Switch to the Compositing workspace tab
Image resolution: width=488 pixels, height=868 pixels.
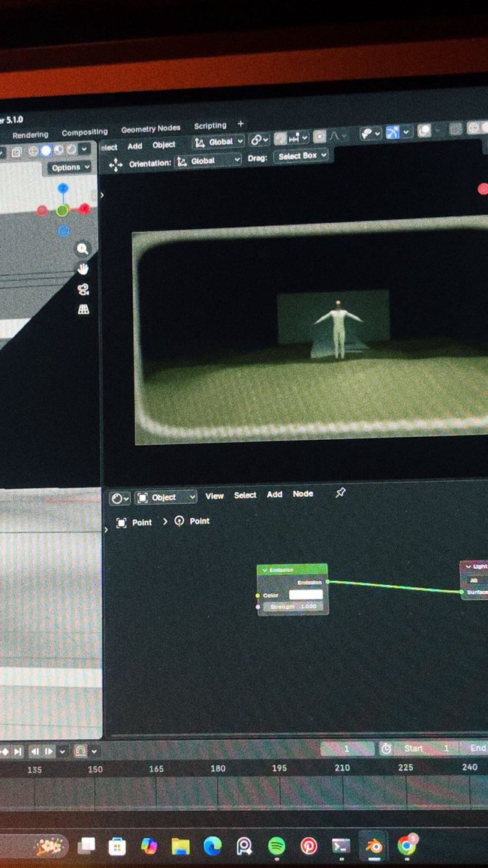coord(85,132)
